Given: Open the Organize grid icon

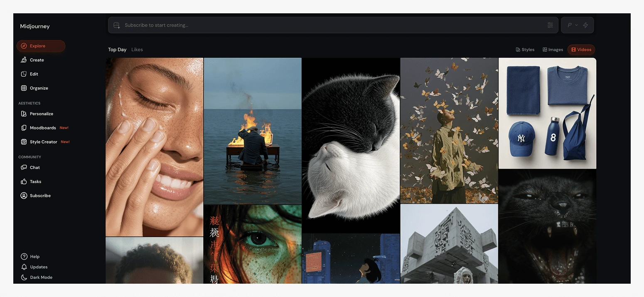Looking at the screenshot, I should tap(24, 88).
